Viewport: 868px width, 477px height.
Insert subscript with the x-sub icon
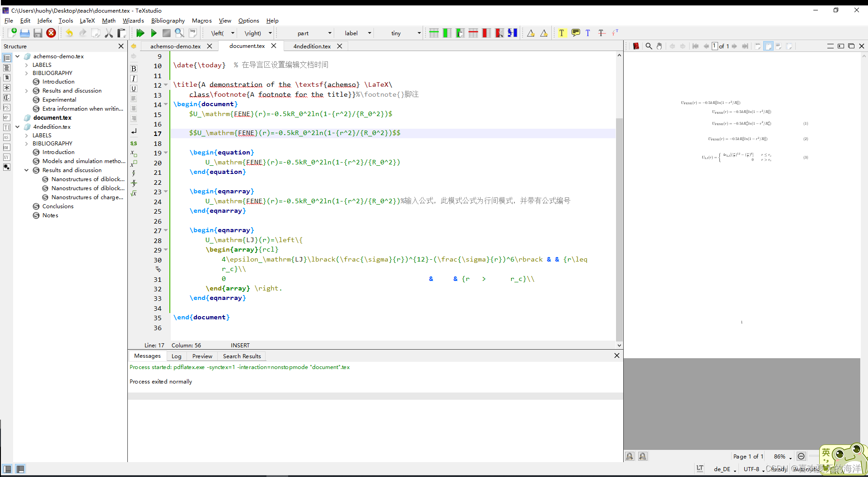(x=134, y=153)
